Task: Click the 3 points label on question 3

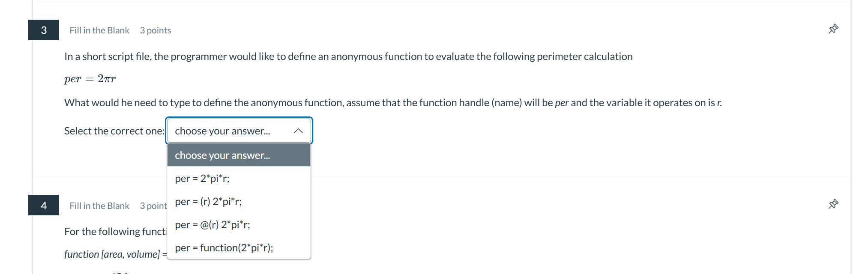Action: point(155,30)
